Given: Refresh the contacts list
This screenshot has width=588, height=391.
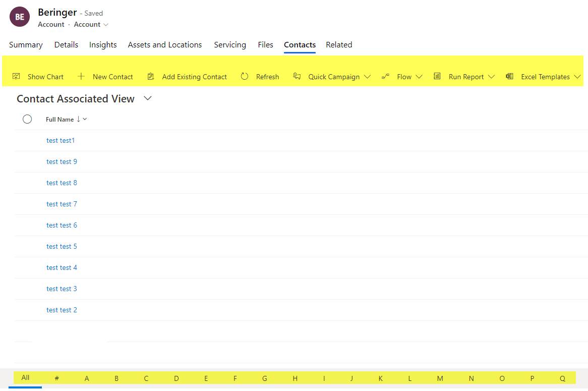Looking at the screenshot, I should coord(245,76).
